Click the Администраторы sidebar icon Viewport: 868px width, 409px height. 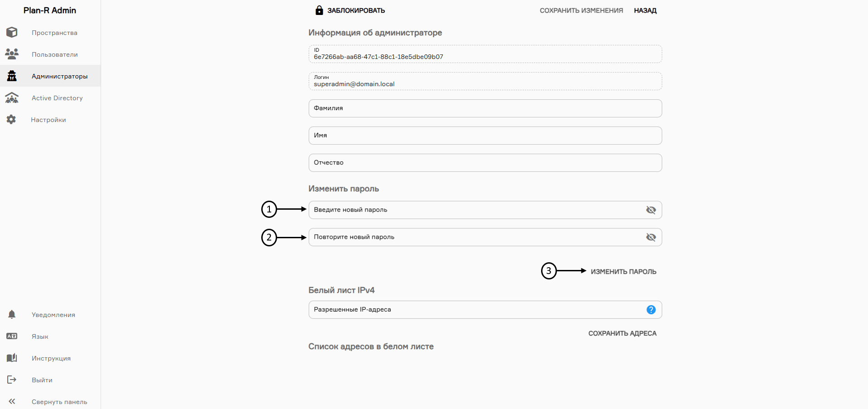(x=12, y=76)
